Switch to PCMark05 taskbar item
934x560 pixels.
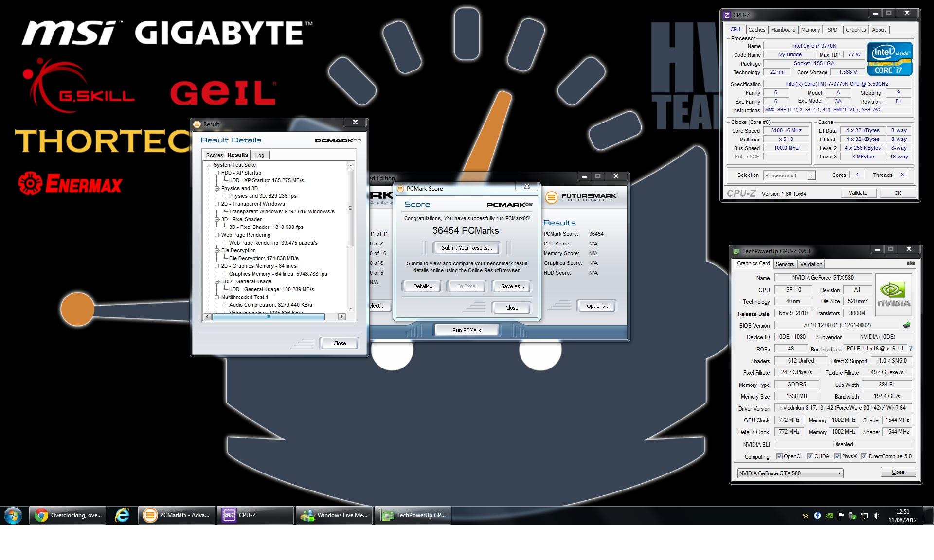coord(177,515)
